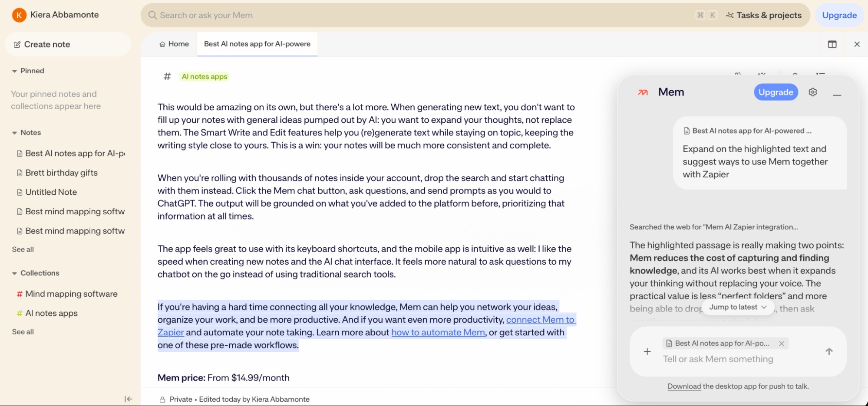Open the attached note reference in chat message
Screen dimensions: 868x406
click(747, 131)
